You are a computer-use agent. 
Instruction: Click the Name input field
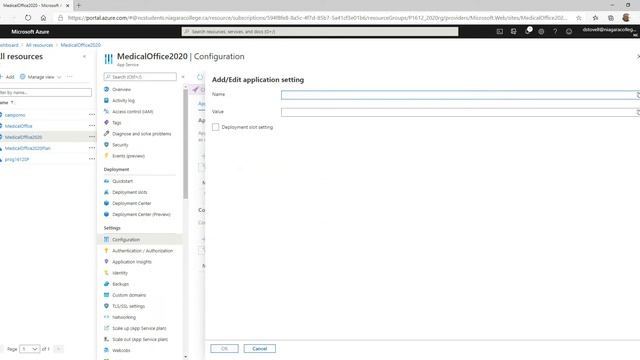click(x=459, y=95)
